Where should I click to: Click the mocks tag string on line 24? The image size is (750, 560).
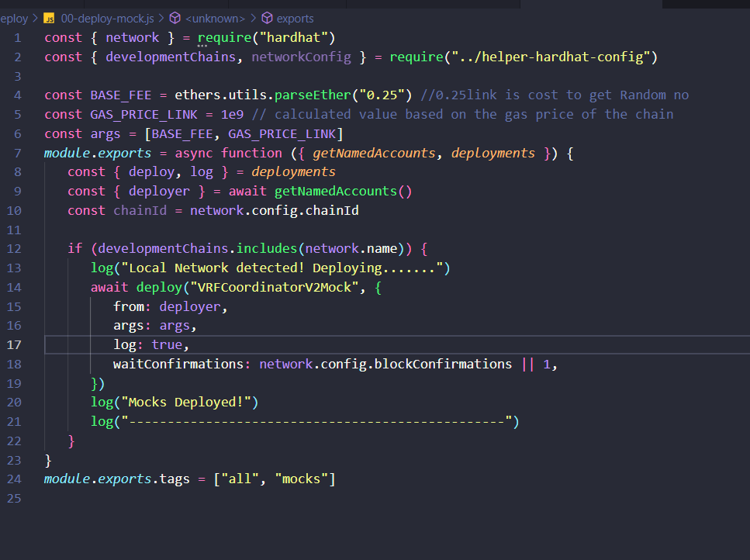point(301,479)
